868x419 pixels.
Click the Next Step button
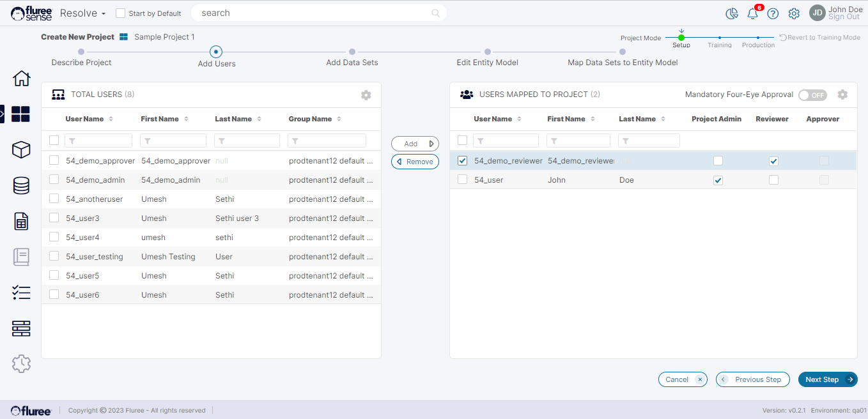(x=828, y=379)
